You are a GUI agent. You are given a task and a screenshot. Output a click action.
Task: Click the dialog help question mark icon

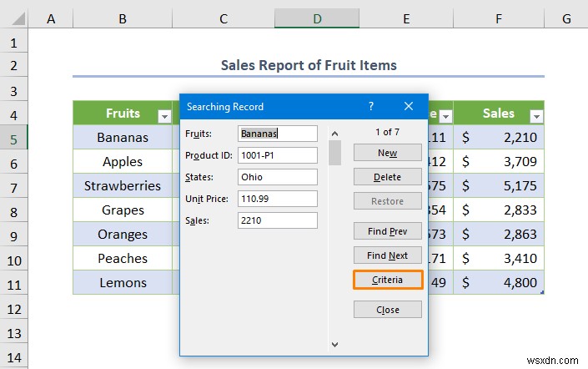pos(371,106)
